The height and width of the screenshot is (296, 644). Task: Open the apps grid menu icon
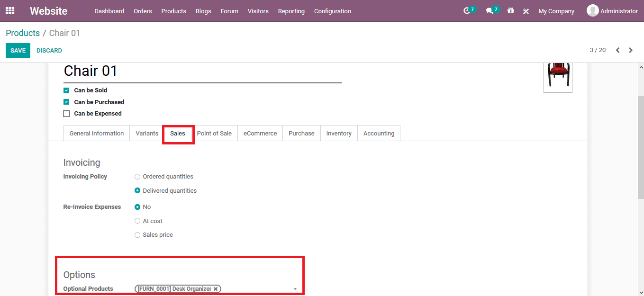click(10, 10)
